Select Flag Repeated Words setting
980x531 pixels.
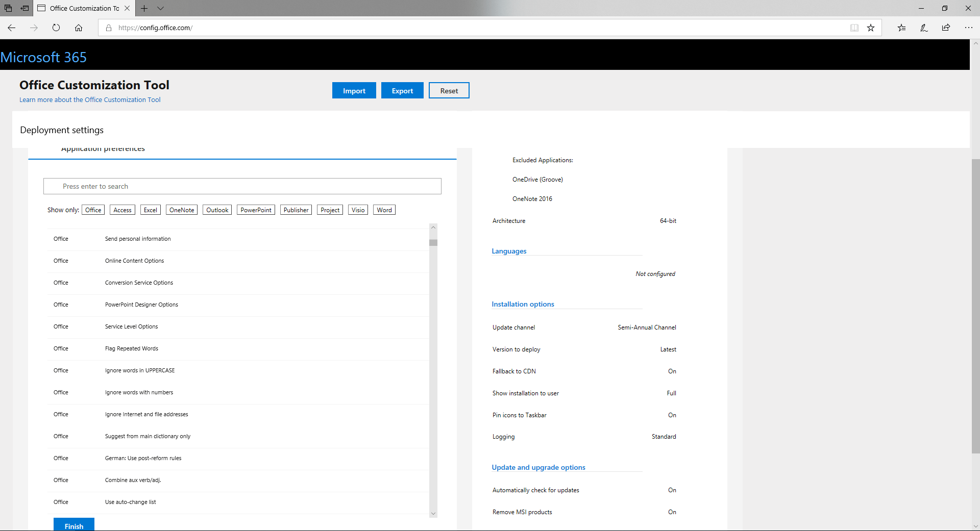239,348
